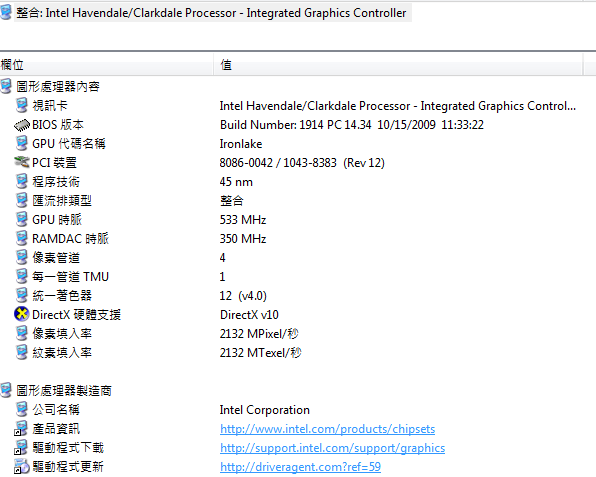Click the 2132 MPixel/秒 value
596x477 pixels.
coord(259,334)
